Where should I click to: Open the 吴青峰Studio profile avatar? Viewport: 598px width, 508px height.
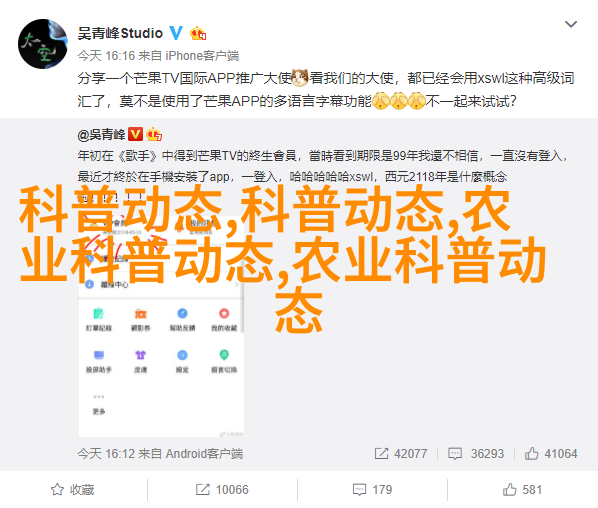(x=43, y=44)
